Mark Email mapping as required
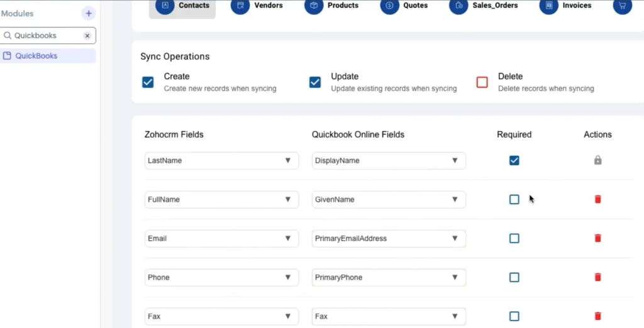 514,239
